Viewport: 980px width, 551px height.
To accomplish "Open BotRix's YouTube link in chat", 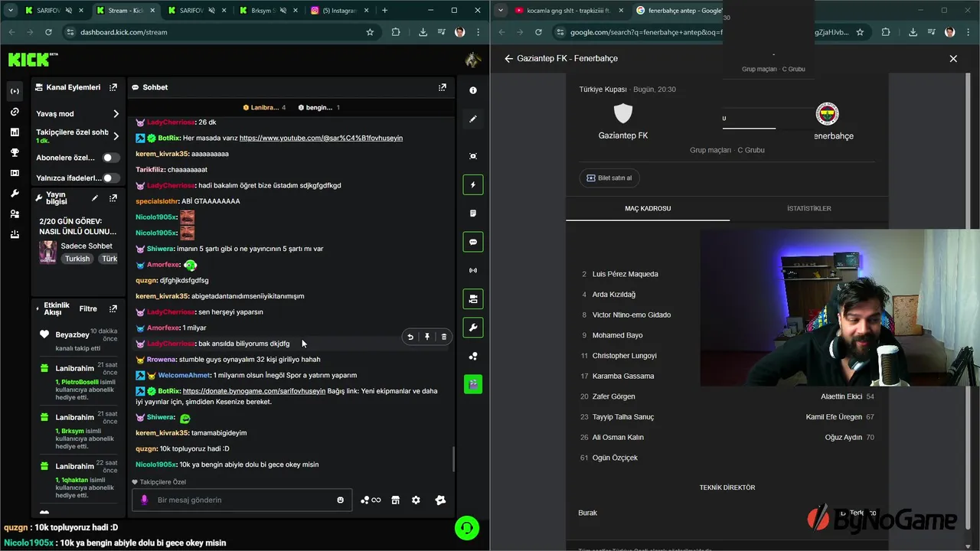I will pyautogui.click(x=321, y=138).
